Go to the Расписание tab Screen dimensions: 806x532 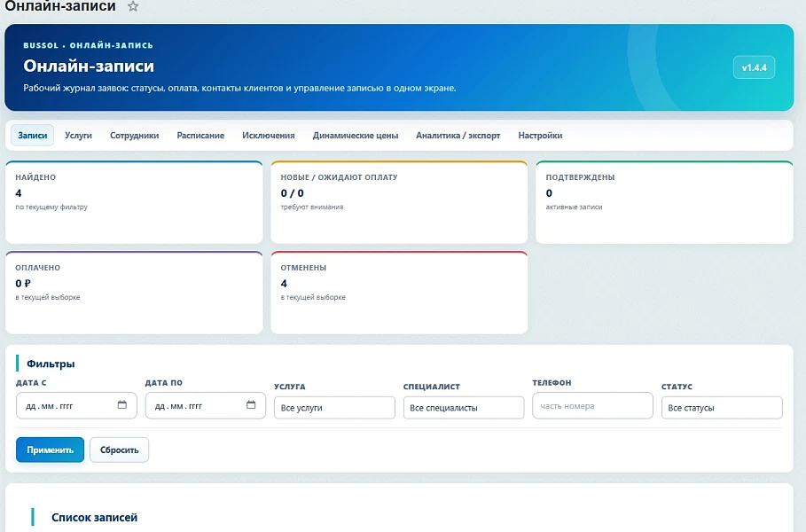point(200,135)
